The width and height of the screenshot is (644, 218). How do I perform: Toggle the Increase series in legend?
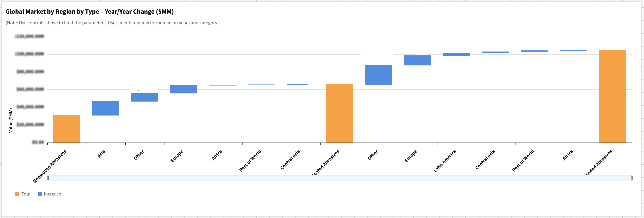coord(52,194)
